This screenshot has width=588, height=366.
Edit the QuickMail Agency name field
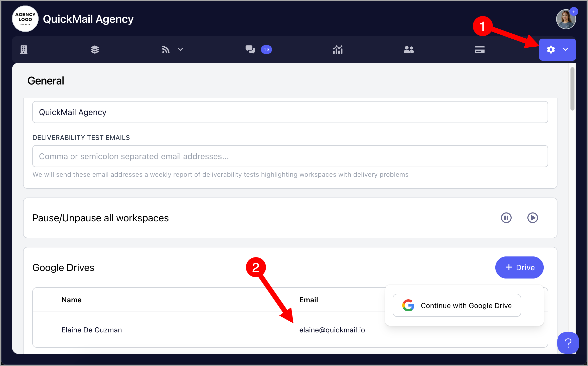click(290, 112)
